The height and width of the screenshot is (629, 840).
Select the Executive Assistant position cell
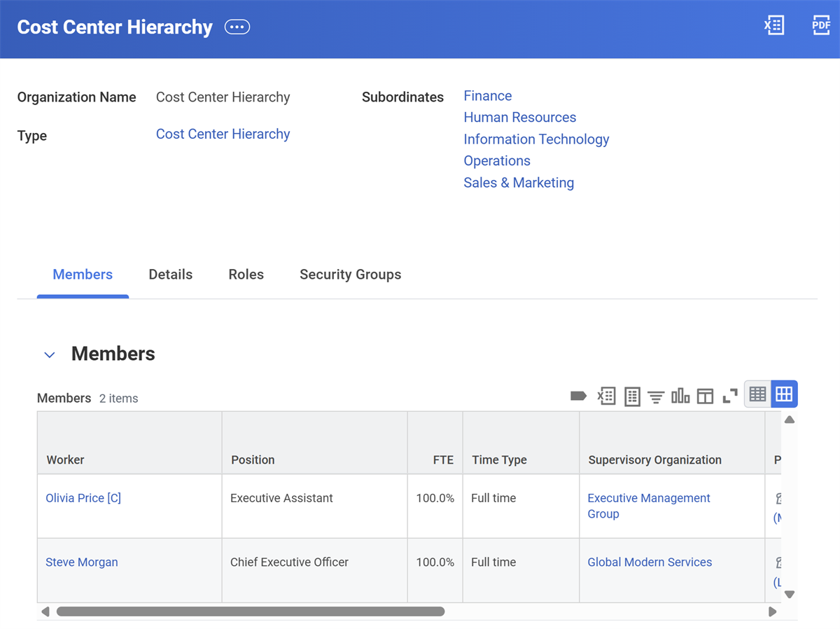click(315, 506)
